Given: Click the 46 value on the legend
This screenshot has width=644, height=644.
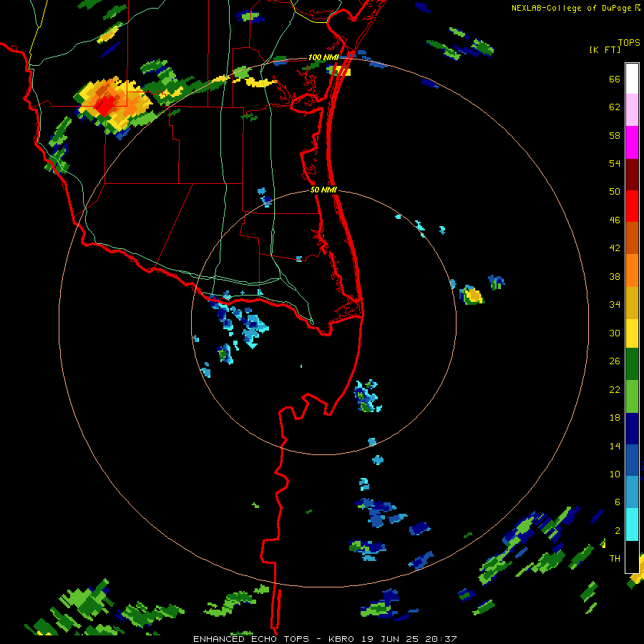Looking at the screenshot, I should click(615, 220).
